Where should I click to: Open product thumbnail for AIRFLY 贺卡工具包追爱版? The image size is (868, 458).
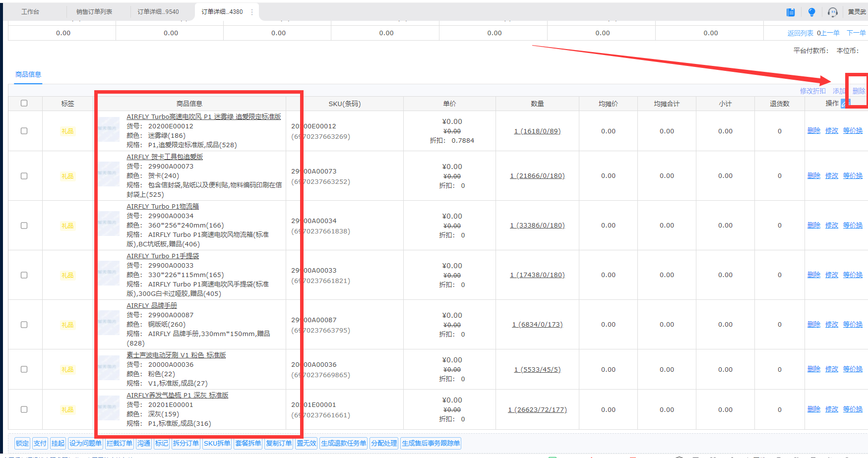(108, 173)
